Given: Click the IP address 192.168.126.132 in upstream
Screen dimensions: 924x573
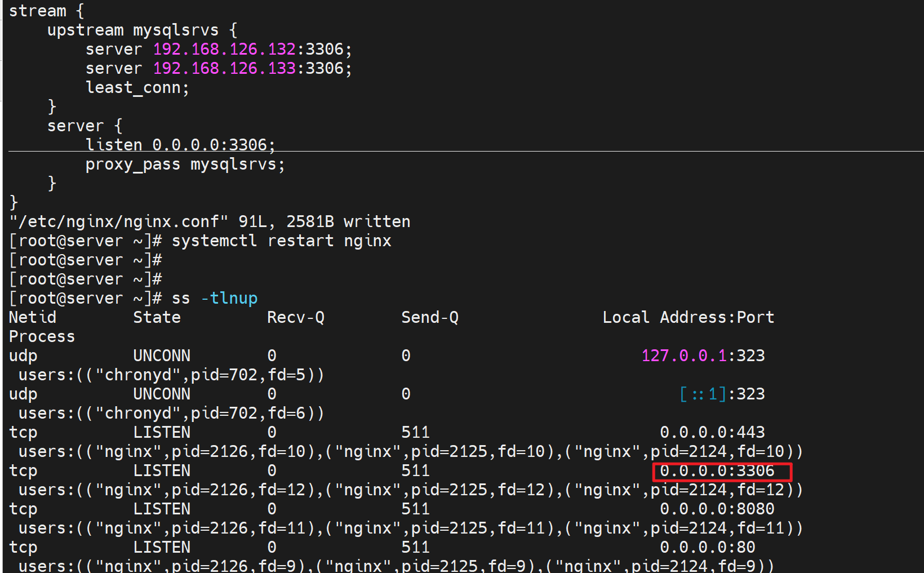Looking at the screenshot, I should 224,50.
